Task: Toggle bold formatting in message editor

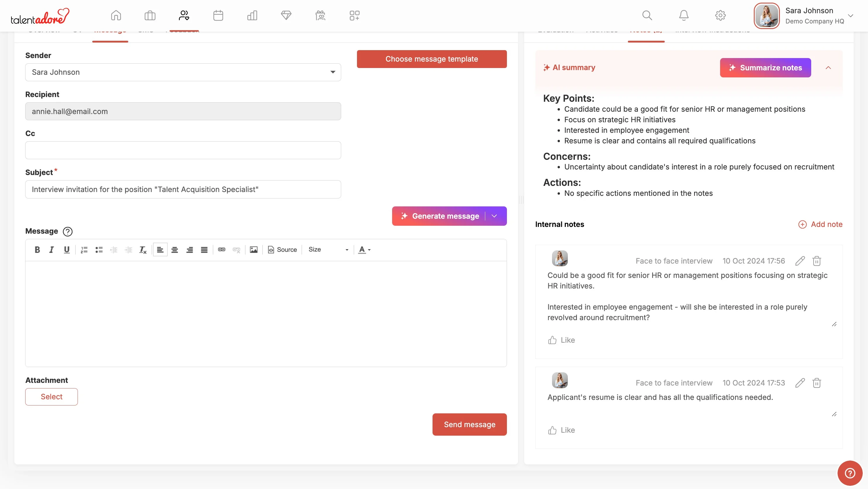Action: (37, 249)
